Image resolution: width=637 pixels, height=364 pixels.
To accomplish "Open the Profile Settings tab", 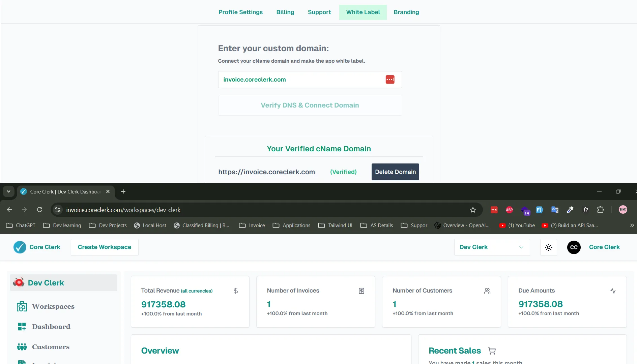I will (240, 12).
